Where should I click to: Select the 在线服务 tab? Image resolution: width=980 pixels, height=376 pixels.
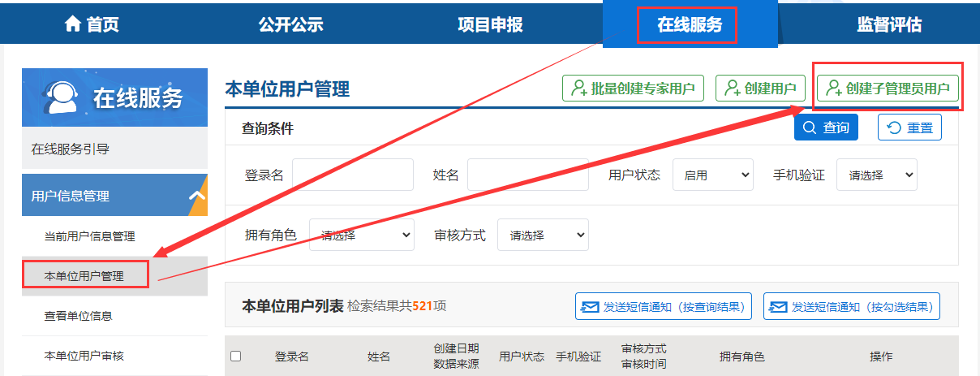coord(690,24)
